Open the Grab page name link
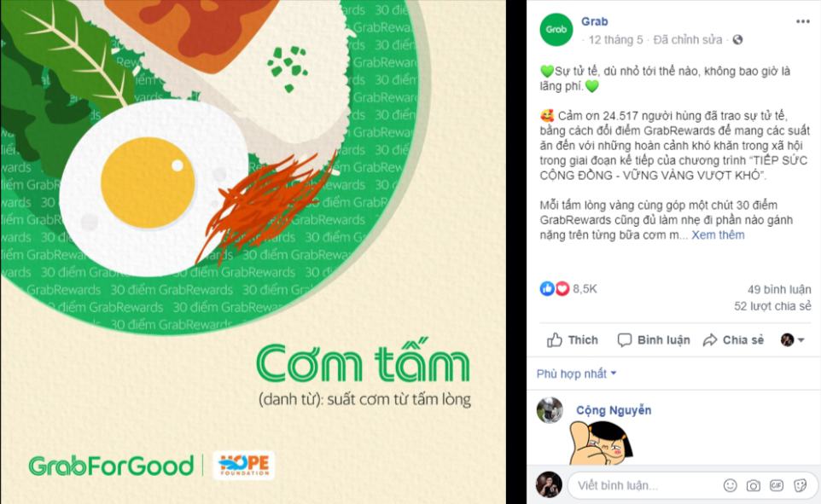The width and height of the screenshot is (821, 504). click(594, 21)
